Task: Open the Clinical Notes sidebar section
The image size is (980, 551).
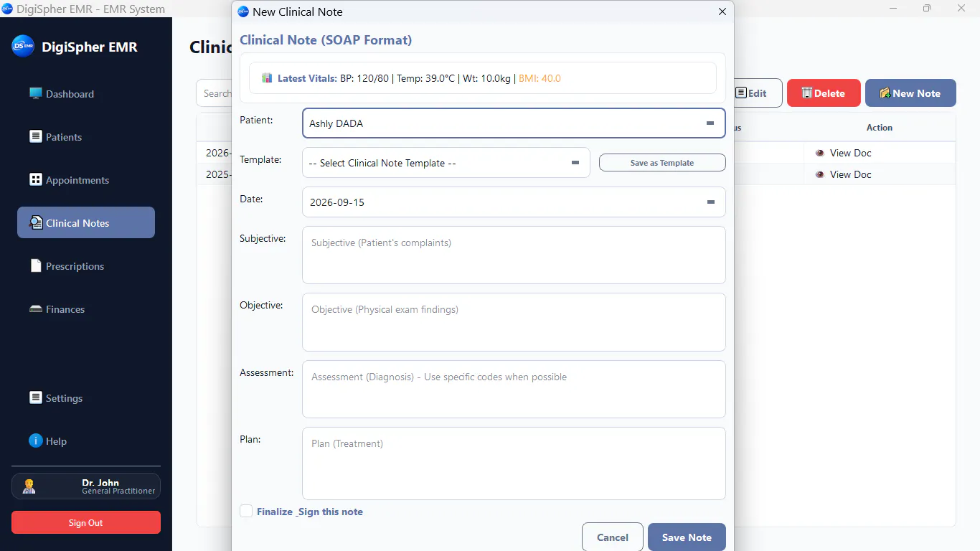Action: tap(86, 222)
